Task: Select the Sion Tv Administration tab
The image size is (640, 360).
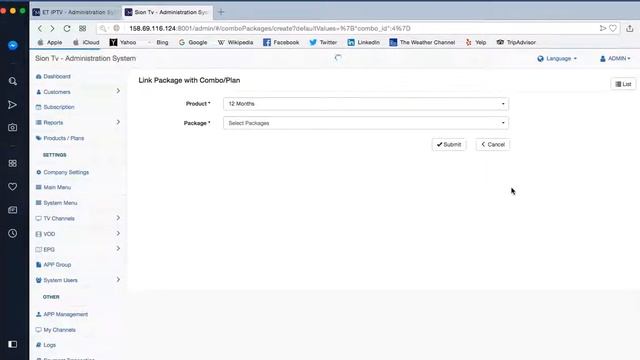Action: point(167,12)
